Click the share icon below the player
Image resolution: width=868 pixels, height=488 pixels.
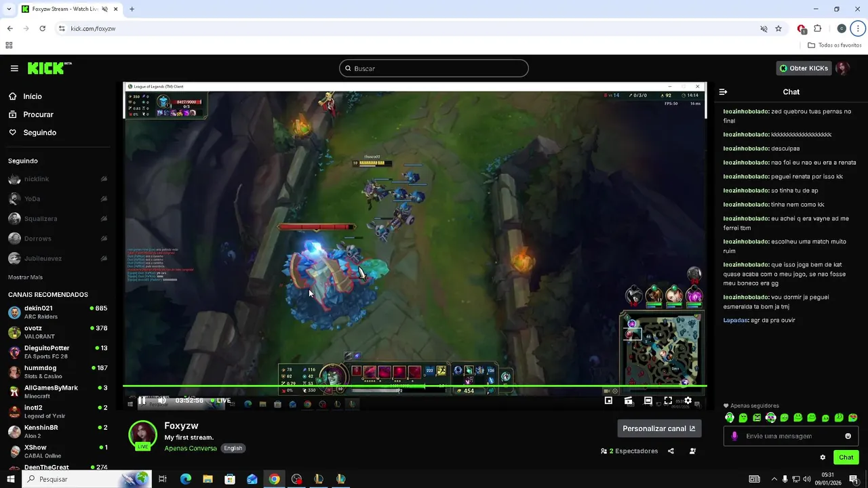tap(671, 451)
